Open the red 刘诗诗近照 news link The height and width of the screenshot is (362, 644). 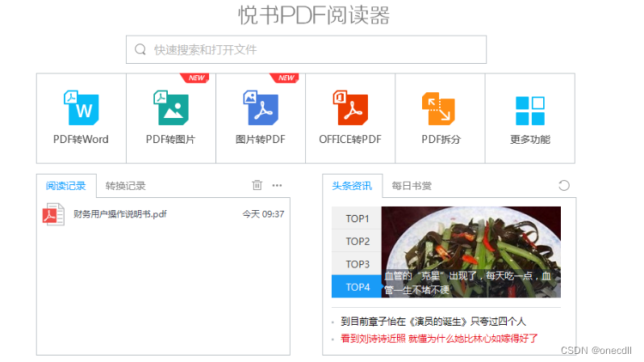click(439, 339)
